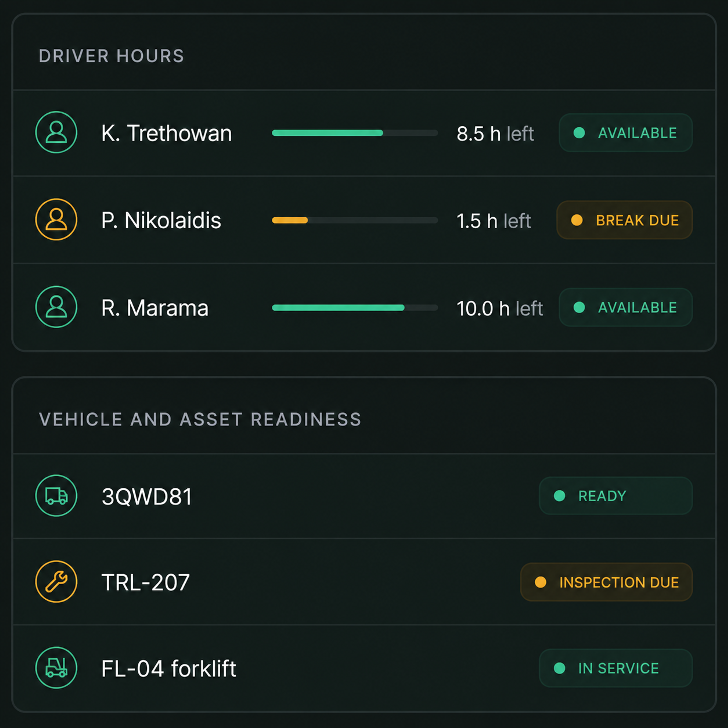Screen dimensions: 728x728
Task: Select the wrench icon for TRL-207
Action: [56, 582]
